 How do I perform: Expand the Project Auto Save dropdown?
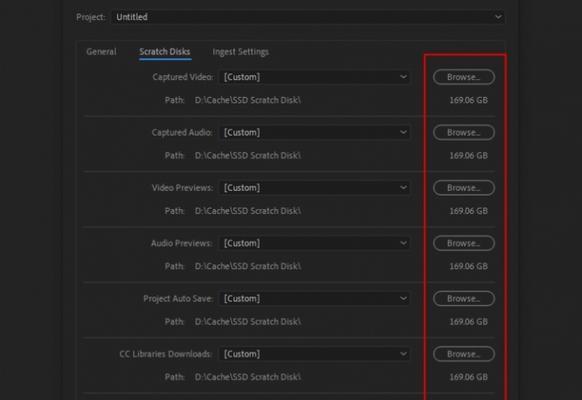pos(315,298)
